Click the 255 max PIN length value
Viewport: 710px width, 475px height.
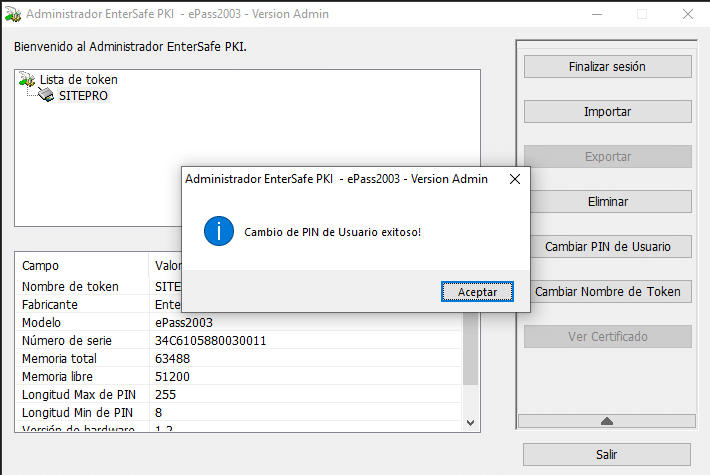[165, 395]
